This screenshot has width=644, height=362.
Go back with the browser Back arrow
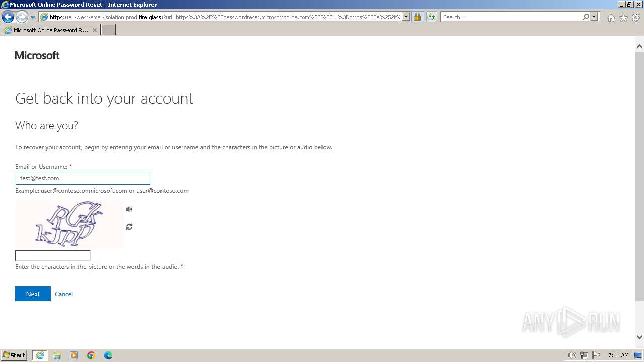click(8, 17)
